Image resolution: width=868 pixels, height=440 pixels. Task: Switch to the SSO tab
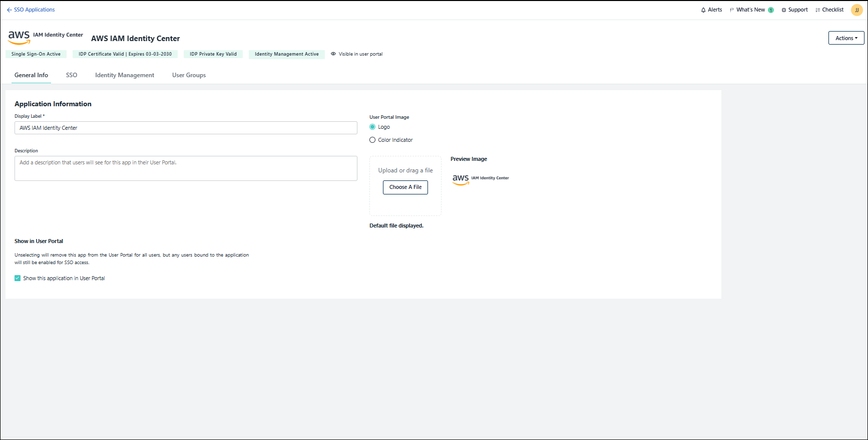pos(72,75)
